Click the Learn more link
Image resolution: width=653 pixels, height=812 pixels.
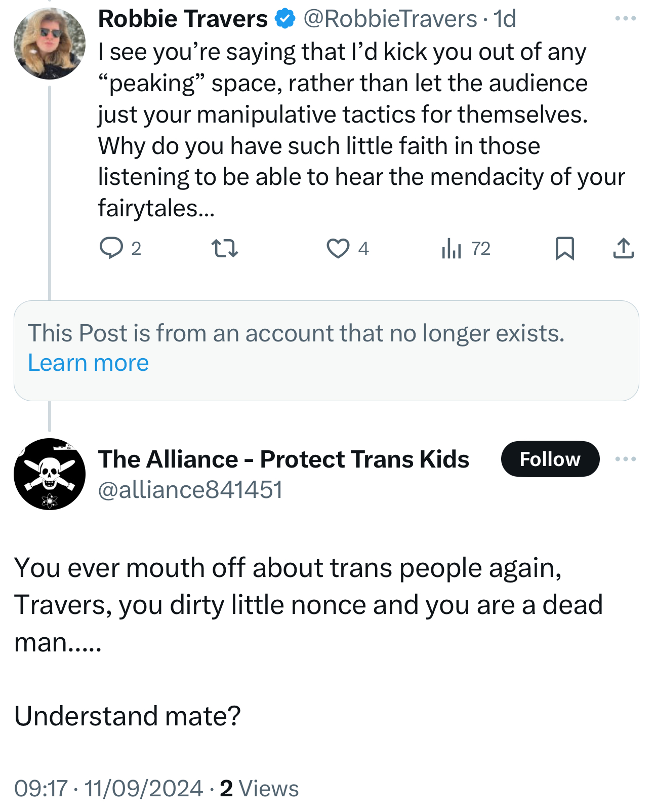[x=89, y=363]
